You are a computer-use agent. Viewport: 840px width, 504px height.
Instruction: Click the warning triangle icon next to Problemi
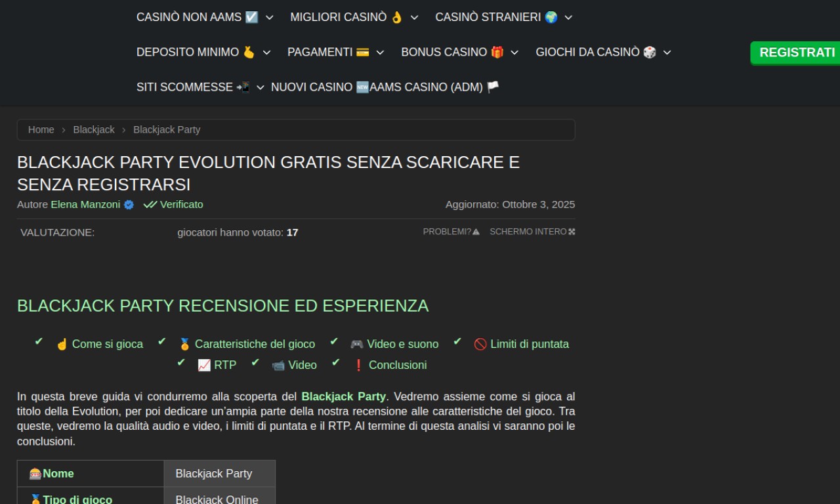(476, 232)
